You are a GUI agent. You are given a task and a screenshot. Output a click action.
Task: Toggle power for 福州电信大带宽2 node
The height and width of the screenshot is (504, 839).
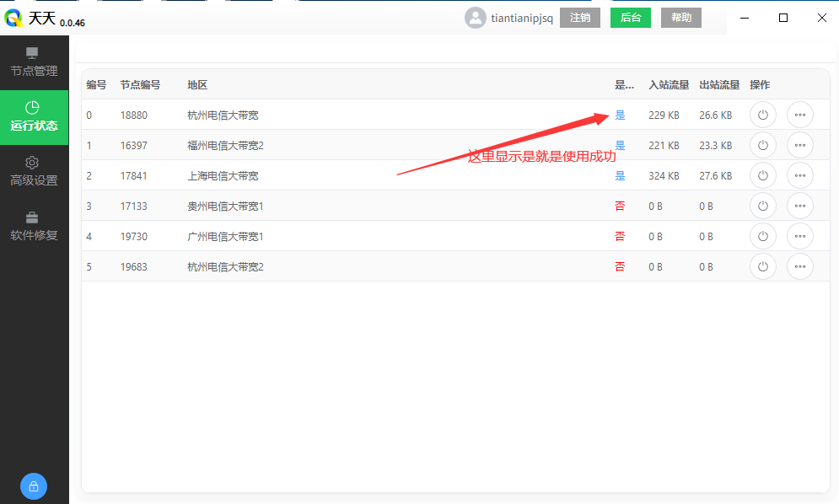pyautogui.click(x=762, y=145)
